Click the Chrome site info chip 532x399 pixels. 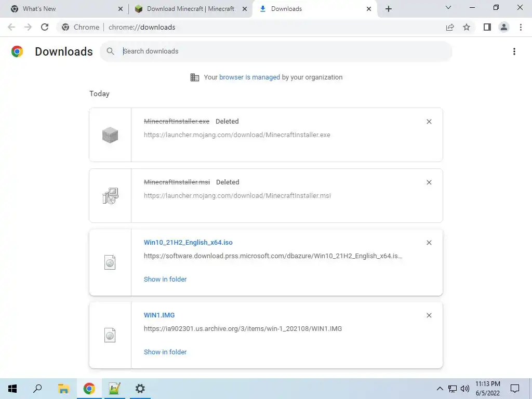(x=81, y=27)
